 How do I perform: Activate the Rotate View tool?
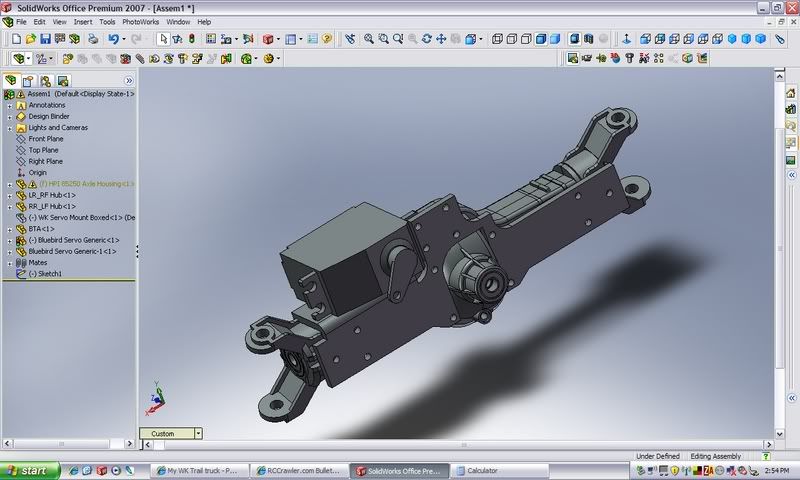point(427,39)
